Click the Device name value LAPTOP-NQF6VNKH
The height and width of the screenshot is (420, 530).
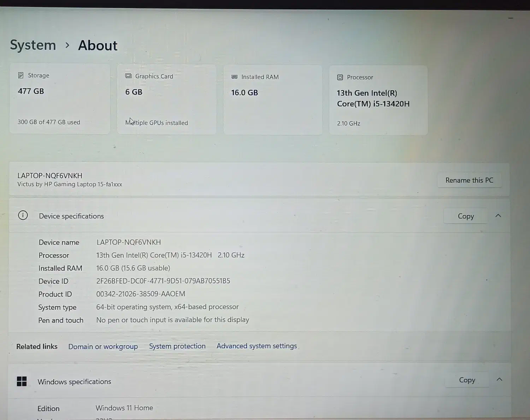(x=129, y=242)
